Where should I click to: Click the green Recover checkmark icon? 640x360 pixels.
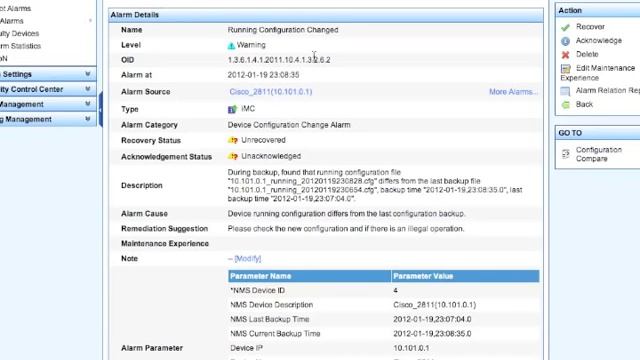(565, 27)
